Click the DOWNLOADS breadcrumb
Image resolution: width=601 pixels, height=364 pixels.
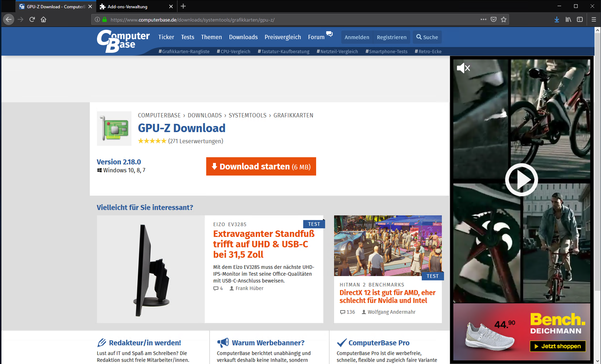point(205,115)
